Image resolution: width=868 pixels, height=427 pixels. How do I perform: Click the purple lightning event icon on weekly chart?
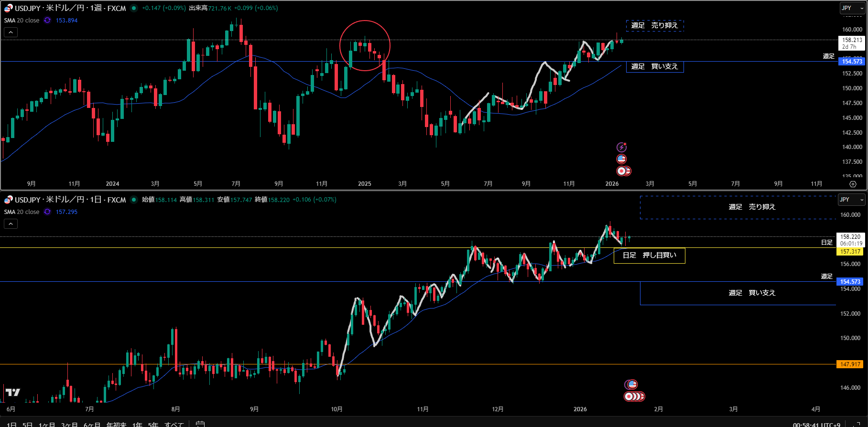click(x=621, y=147)
